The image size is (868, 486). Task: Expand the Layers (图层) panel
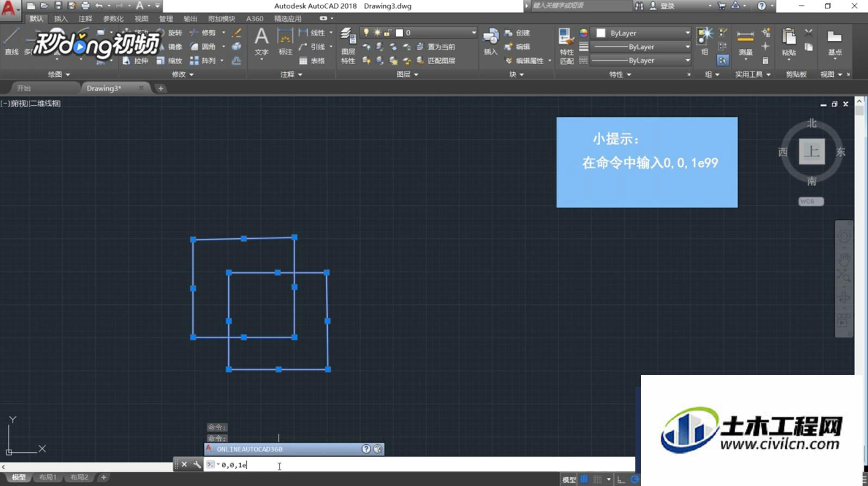click(x=407, y=74)
